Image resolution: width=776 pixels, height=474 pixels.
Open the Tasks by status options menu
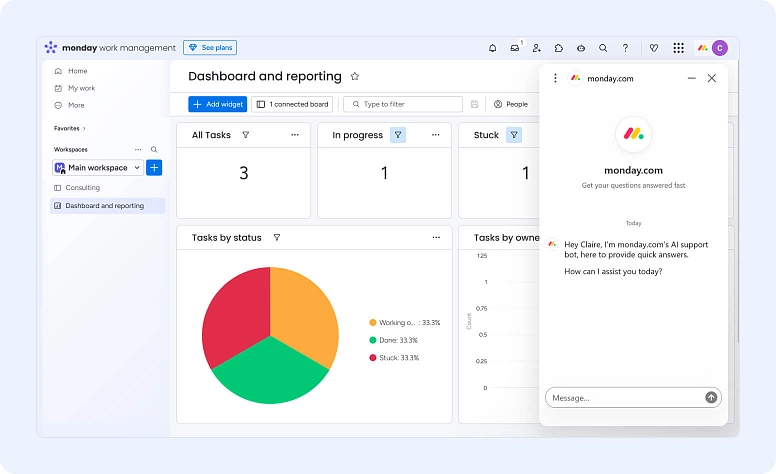click(436, 238)
